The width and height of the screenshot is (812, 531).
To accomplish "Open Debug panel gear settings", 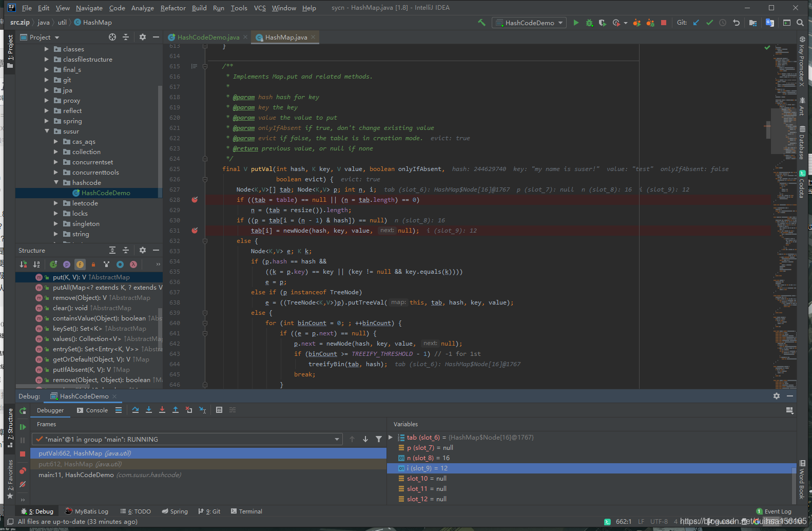I will (777, 396).
